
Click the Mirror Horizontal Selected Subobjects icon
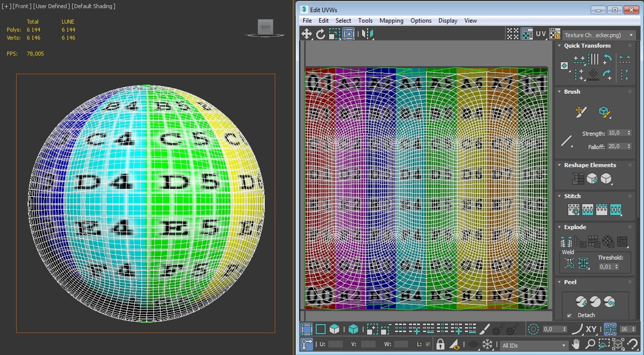[x=367, y=34]
